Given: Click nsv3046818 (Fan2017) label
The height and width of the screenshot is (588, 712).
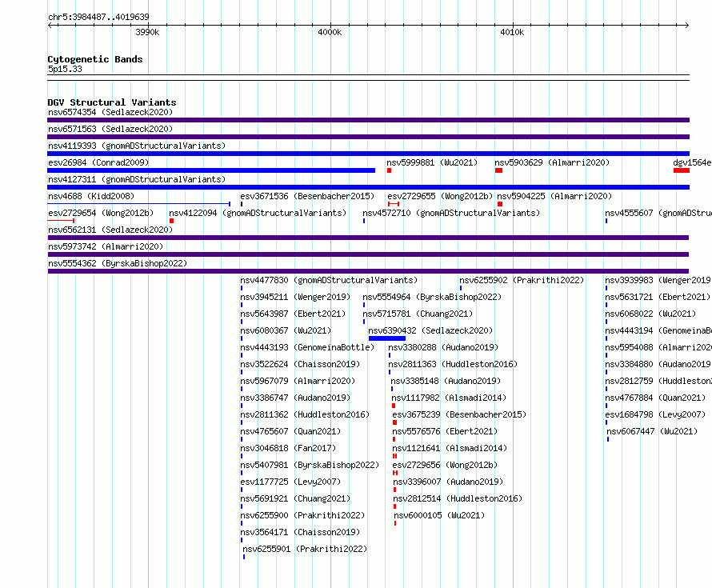Looking at the screenshot, I should click(288, 448).
